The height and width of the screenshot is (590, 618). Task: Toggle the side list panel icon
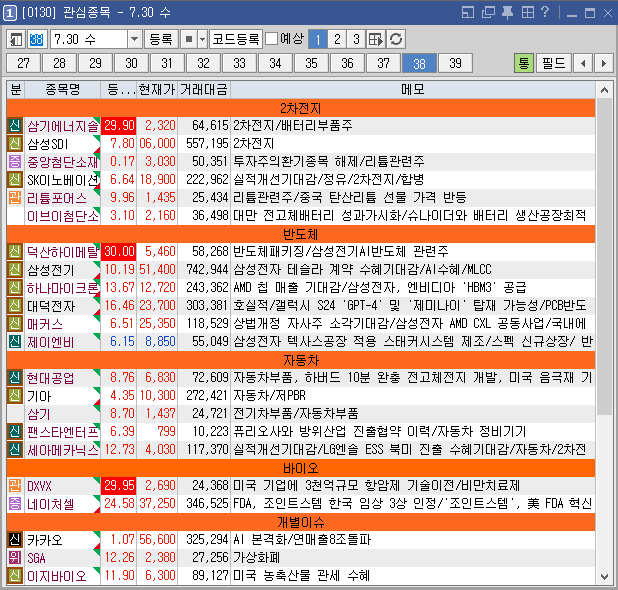click(x=16, y=39)
